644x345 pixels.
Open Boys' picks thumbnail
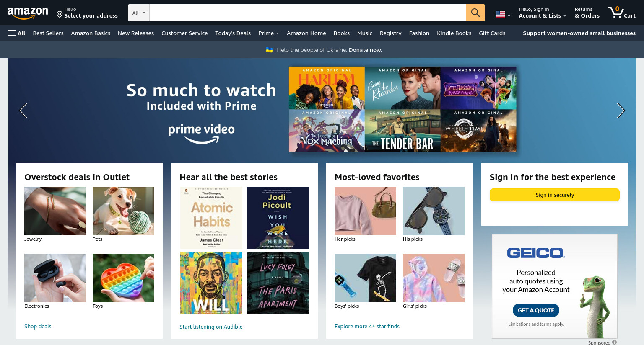(365, 278)
